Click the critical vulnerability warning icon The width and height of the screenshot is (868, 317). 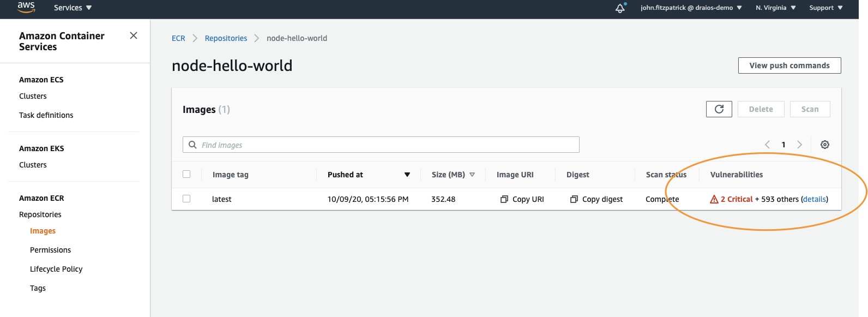[x=714, y=199]
